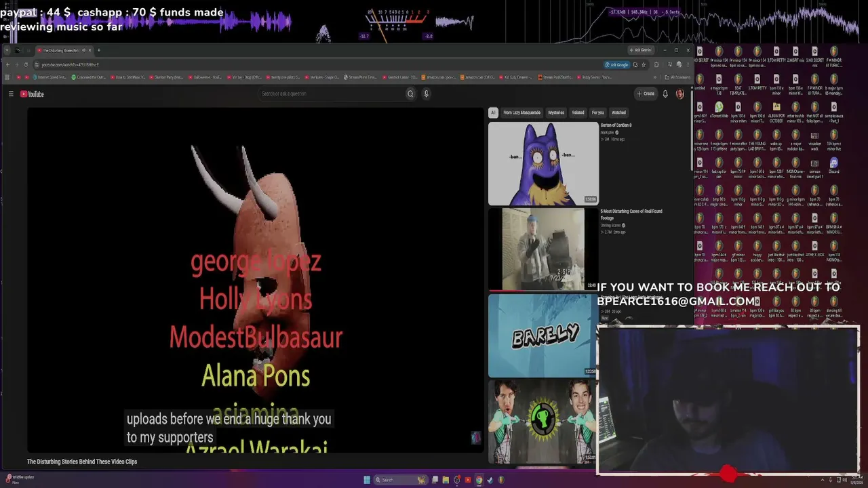The height and width of the screenshot is (488, 868).
Task: Open the real found footage video thumbnail
Action: [x=543, y=249]
